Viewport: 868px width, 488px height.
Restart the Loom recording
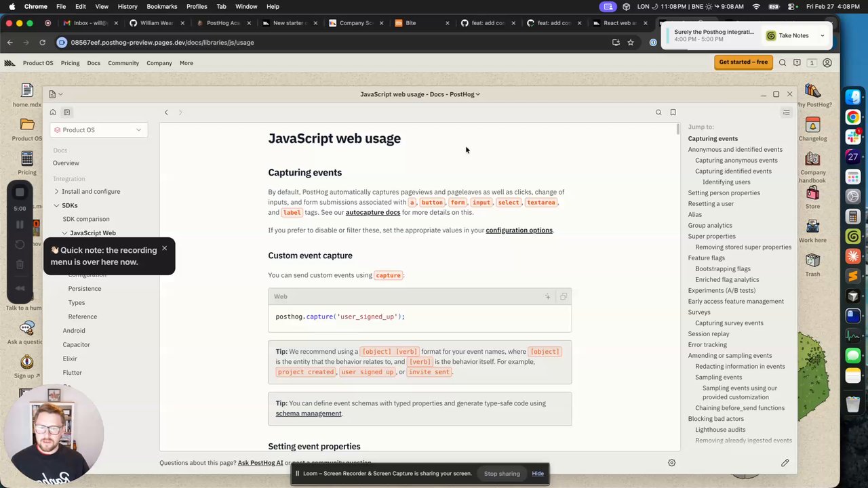pyautogui.click(x=20, y=244)
